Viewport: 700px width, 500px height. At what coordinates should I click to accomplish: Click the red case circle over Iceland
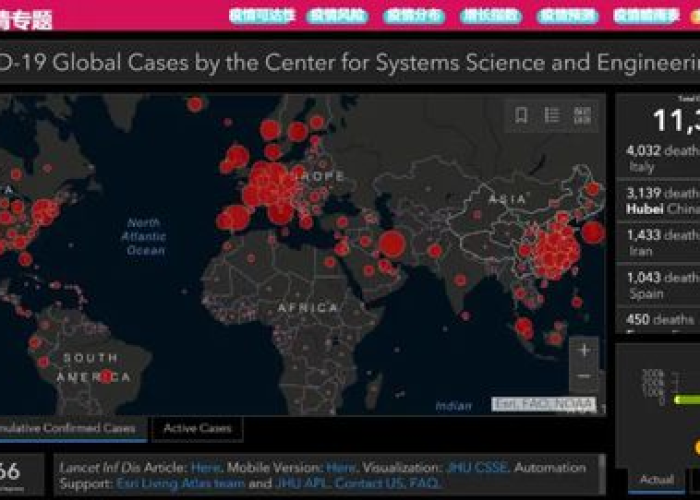pyautogui.click(x=195, y=104)
